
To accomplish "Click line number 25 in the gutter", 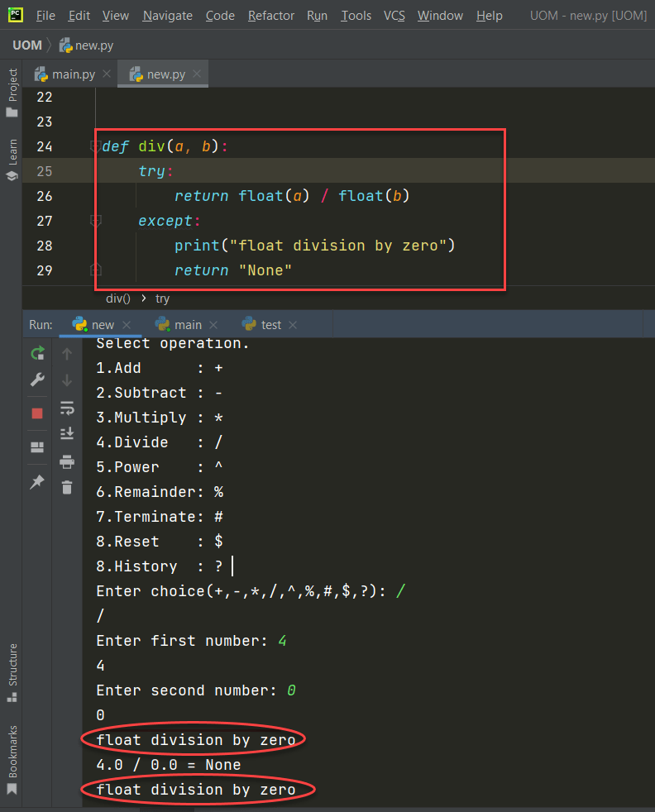I will 45,171.
